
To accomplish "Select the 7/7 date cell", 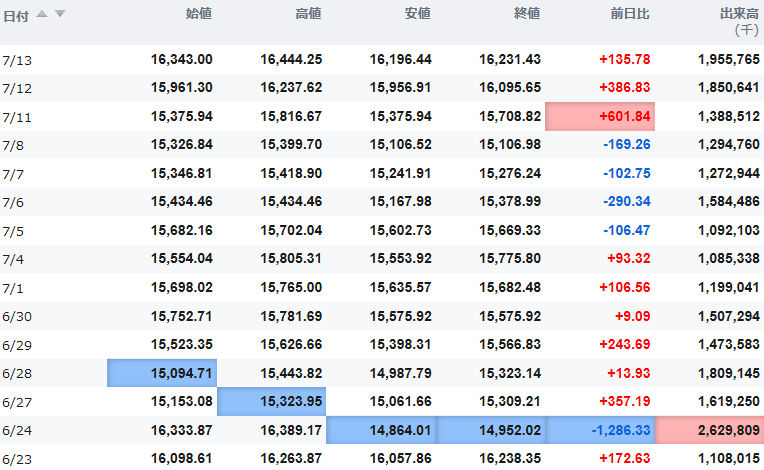I will pos(13,174).
